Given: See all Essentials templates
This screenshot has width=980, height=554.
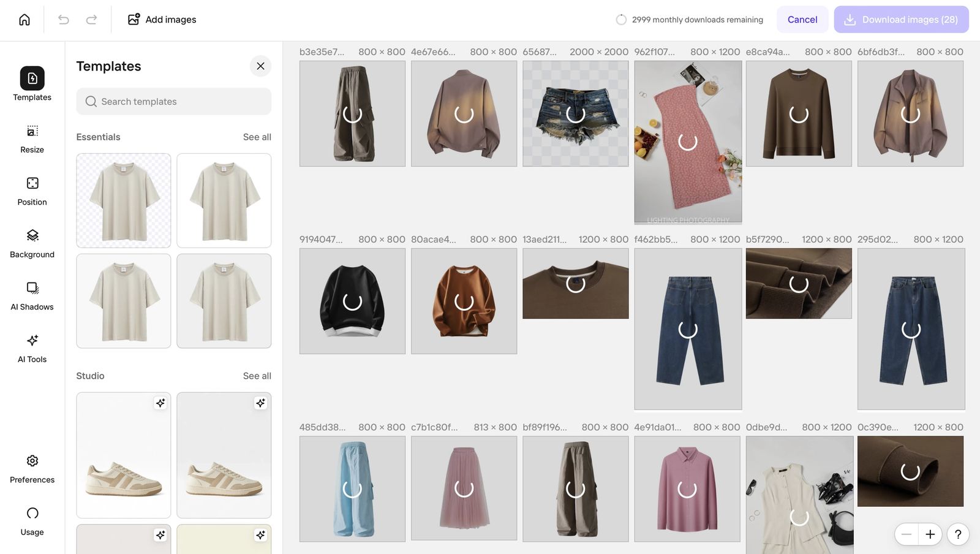Looking at the screenshot, I should pos(257,137).
